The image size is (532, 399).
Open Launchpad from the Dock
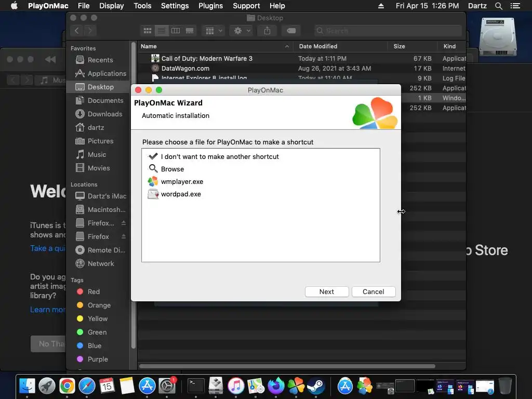tap(47, 386)
